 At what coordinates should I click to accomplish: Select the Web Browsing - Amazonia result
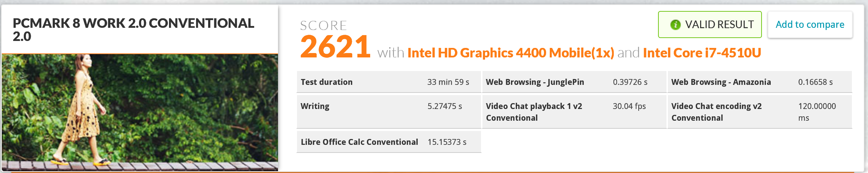[760, 82]
